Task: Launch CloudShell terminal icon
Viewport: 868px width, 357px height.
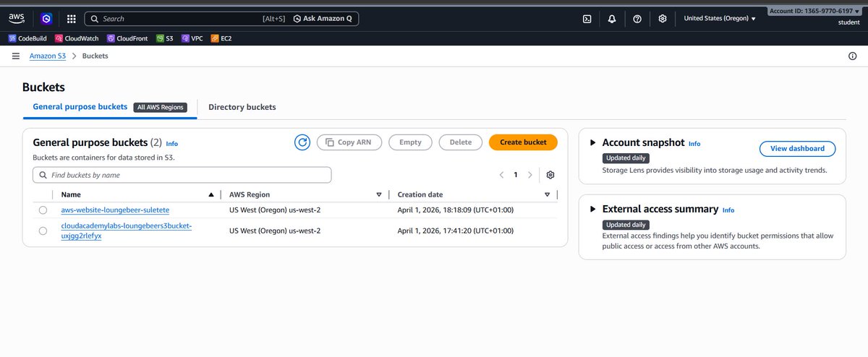Action: point(587,19)
